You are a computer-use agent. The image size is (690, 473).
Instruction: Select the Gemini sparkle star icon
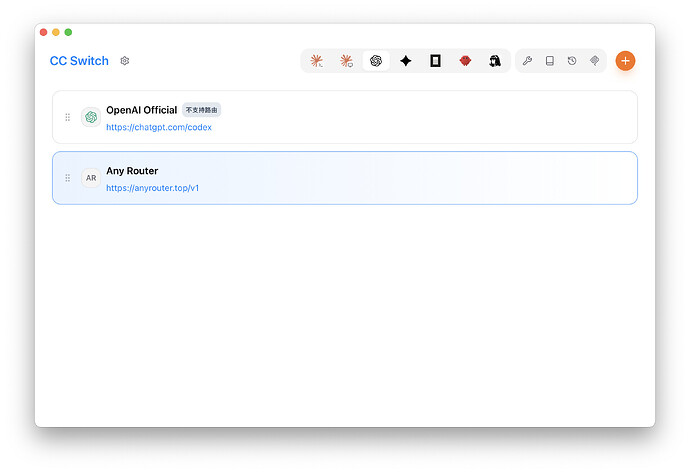coord(406,61)
